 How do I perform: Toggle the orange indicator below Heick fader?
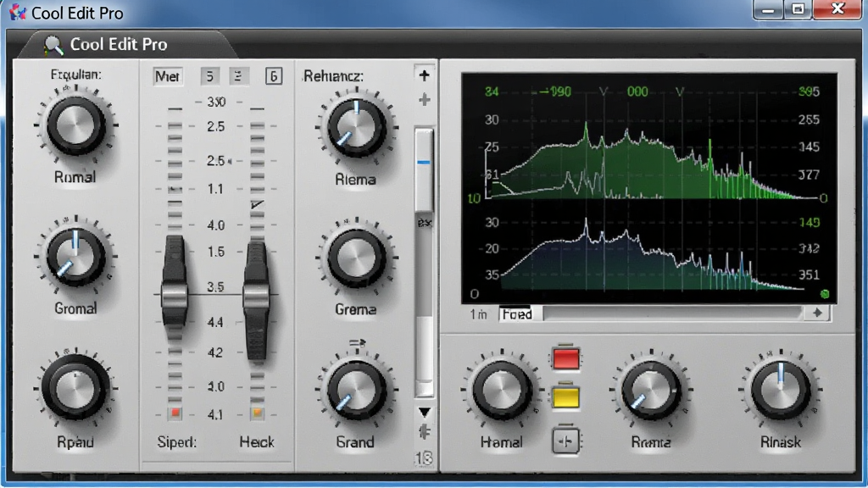pos(258,413)
